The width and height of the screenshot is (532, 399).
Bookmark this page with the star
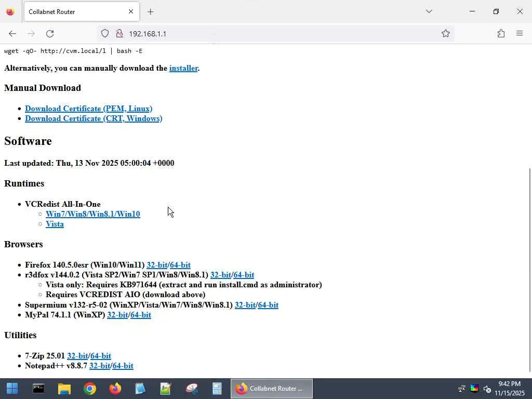(445, 33)
